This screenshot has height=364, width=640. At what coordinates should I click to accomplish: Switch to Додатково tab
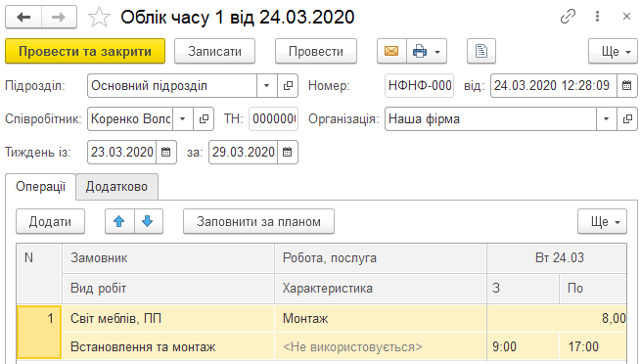116,187
